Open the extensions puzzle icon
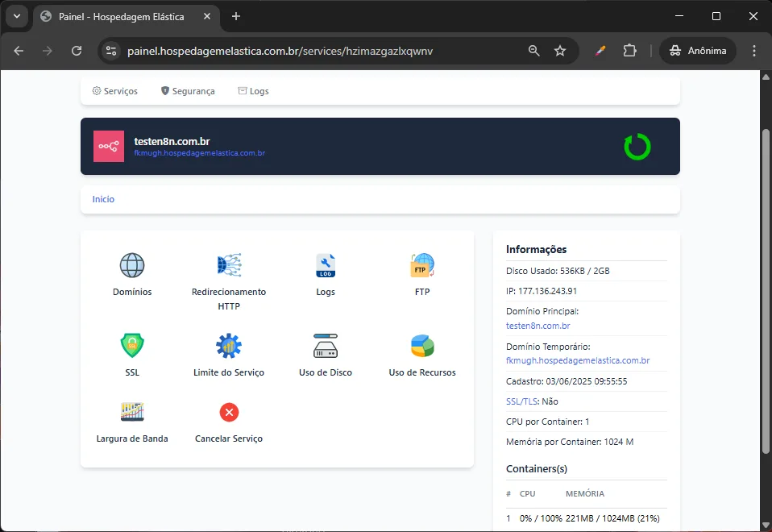 click(x=629, y=51)
